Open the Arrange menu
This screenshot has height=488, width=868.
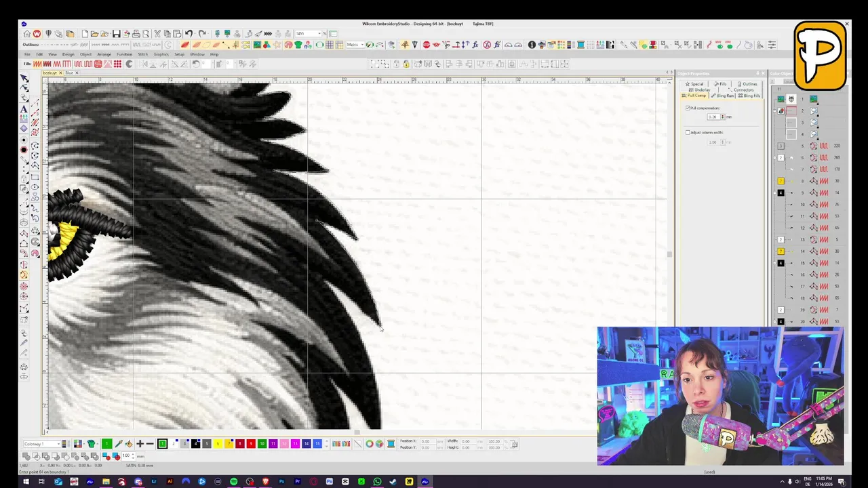[104, 54]
